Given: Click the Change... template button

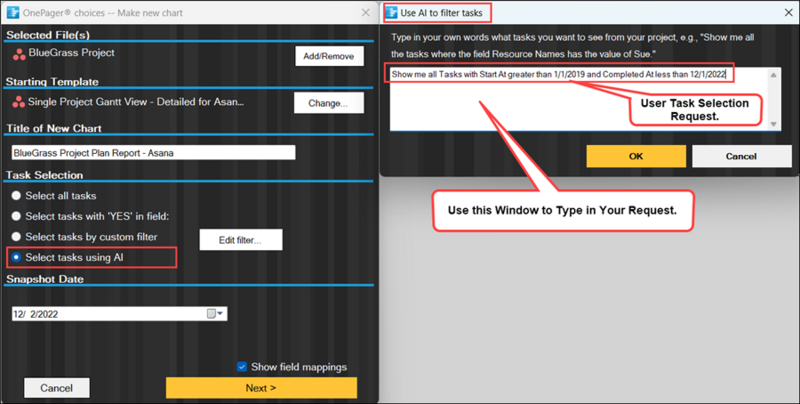Looking at the screenshot, I should (329, 103).
